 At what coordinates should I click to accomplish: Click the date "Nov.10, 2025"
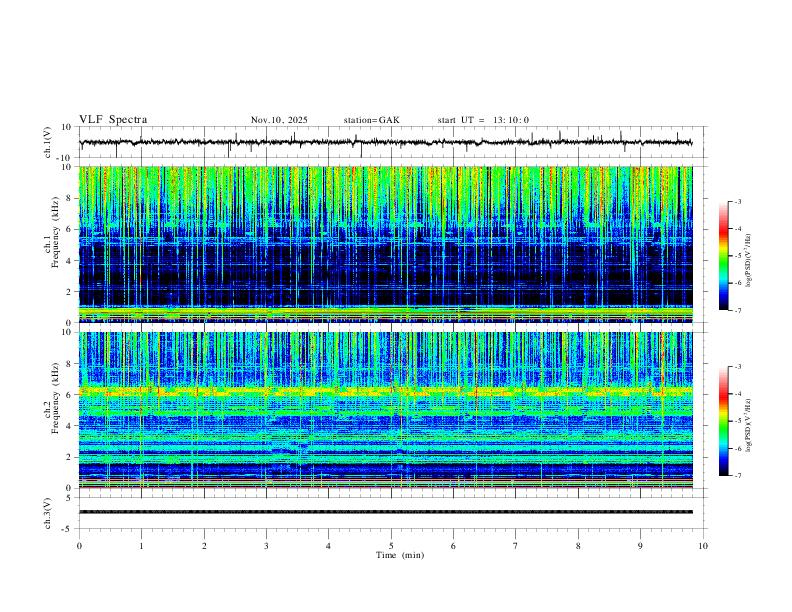pyautogui.click(x=279, y=120)
